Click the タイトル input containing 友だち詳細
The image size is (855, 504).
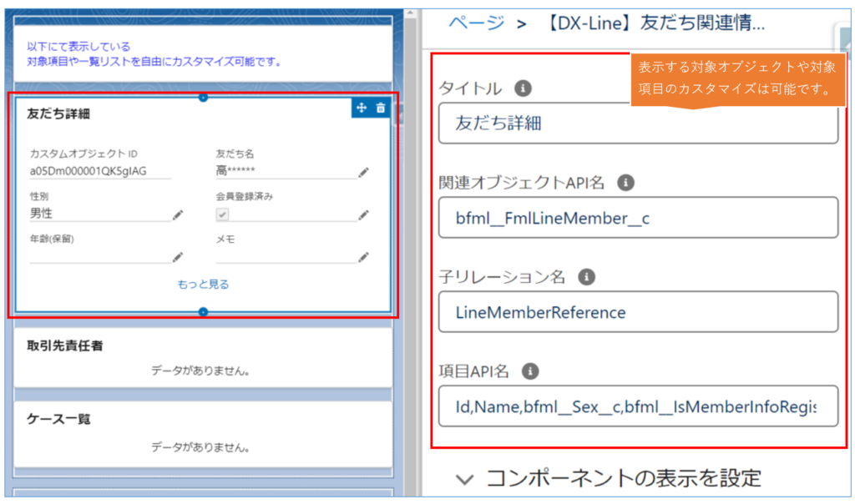coord(638,123)
